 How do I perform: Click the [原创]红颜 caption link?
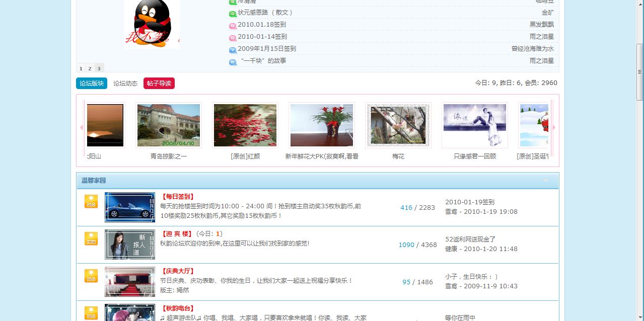click(x=245, y=156)
